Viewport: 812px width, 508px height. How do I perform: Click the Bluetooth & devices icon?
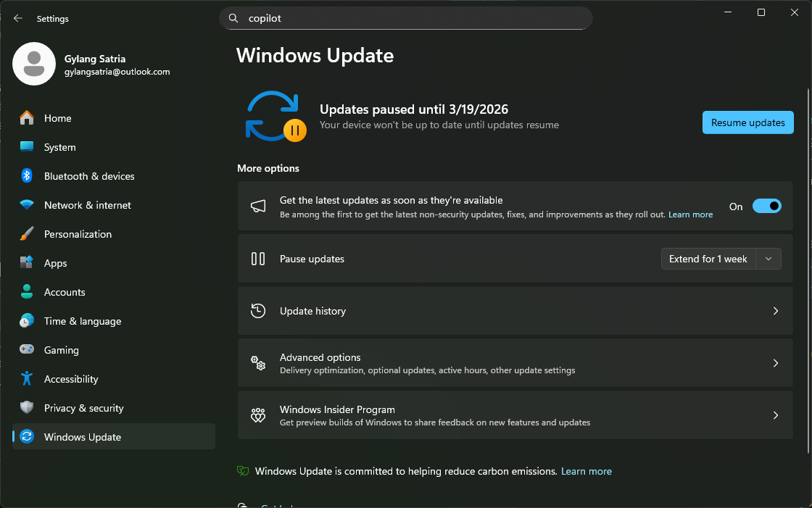(x=27, y=176)
